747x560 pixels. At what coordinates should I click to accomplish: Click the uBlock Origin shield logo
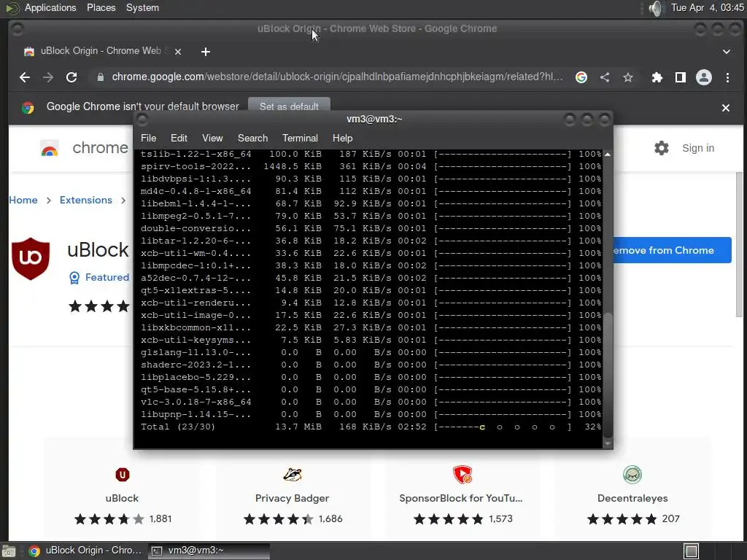point(31,259)
